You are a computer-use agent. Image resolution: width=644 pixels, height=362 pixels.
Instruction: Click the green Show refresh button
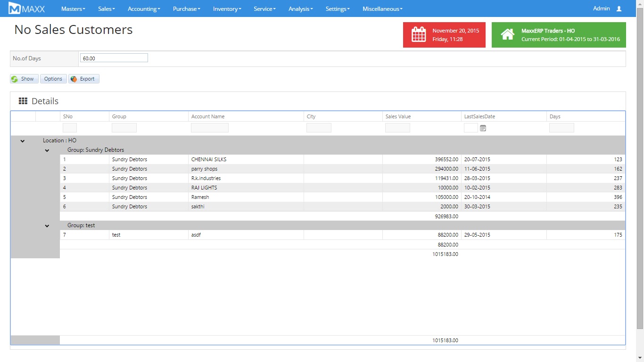[x=24, y=79]
